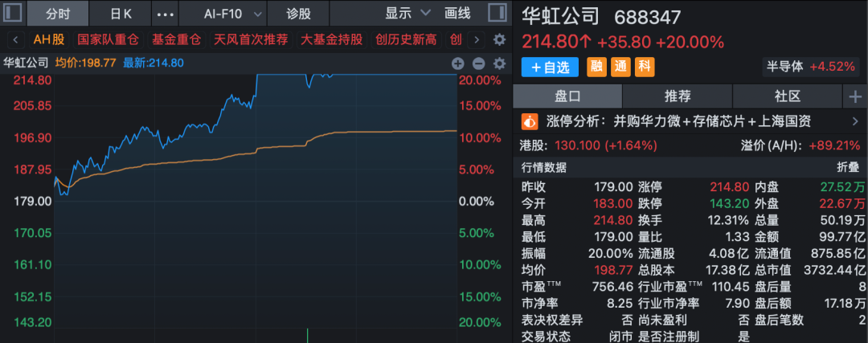868x343 pixels.
Task: Toggle the right sidebar panel icon
Action: 497,14
